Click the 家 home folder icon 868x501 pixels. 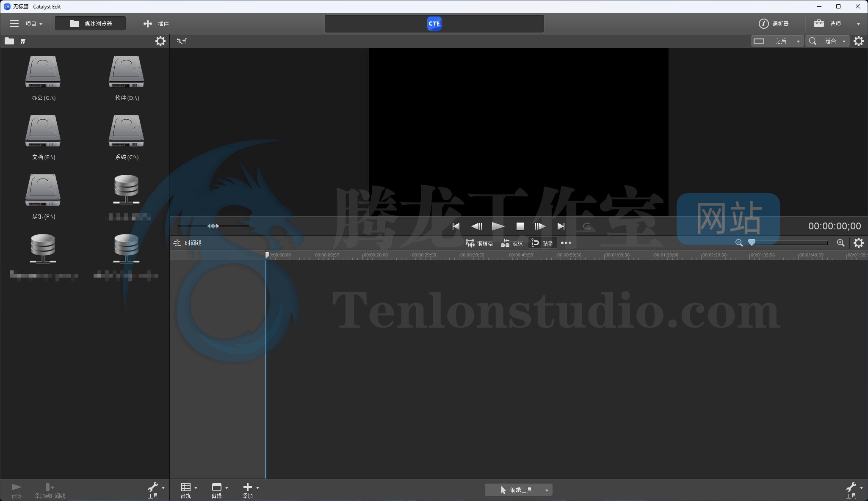(x=9, y=41)
